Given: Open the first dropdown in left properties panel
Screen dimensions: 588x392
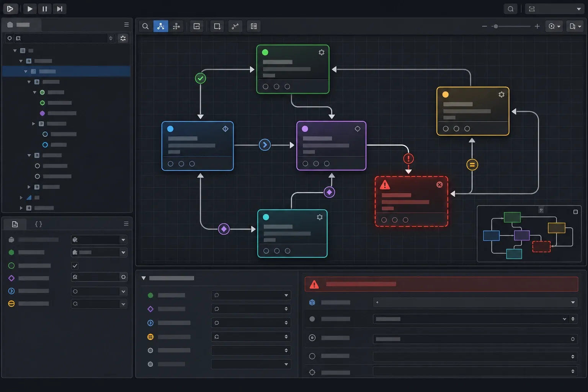Looking at the screenshot, I should (99, 240).
